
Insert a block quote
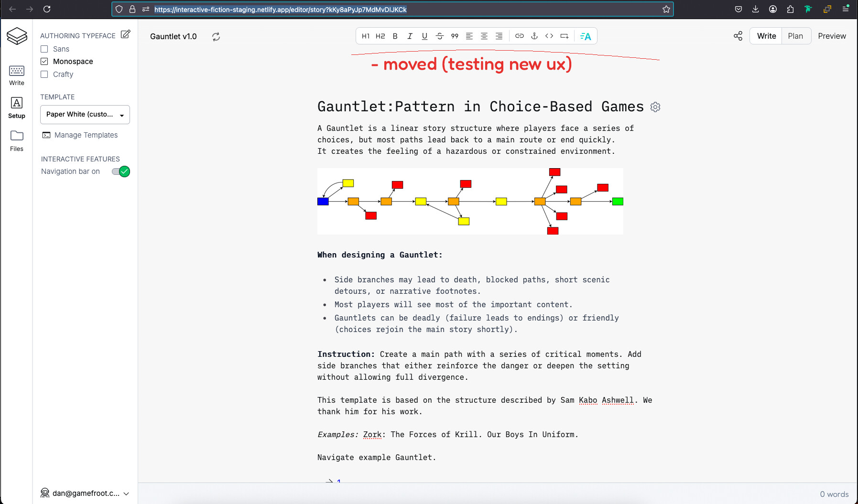(x=455, y=36)
